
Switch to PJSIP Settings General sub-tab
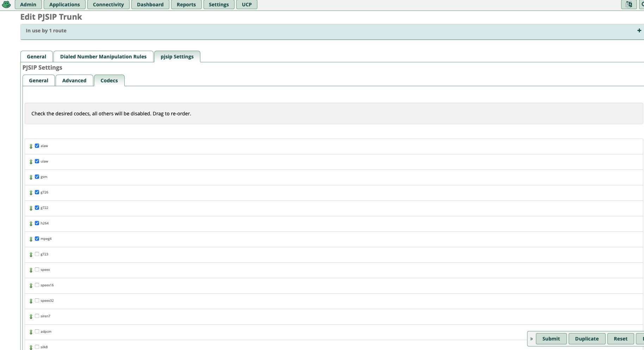pyautogui.click(x=39, y=81)
